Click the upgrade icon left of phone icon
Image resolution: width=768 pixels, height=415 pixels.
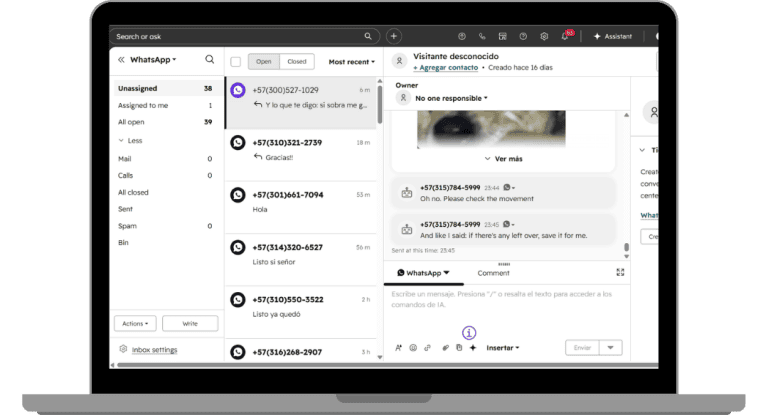point(461,36)
